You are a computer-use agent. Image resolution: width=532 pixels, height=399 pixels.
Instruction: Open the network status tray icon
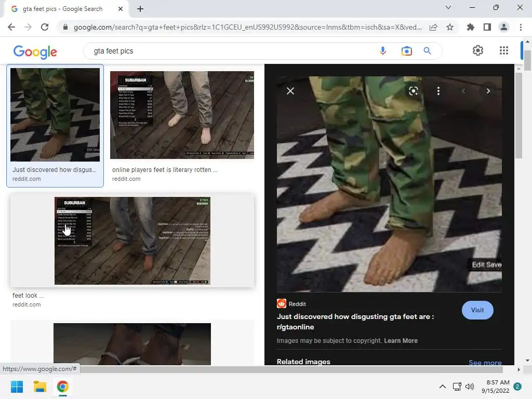click(457, 387)
